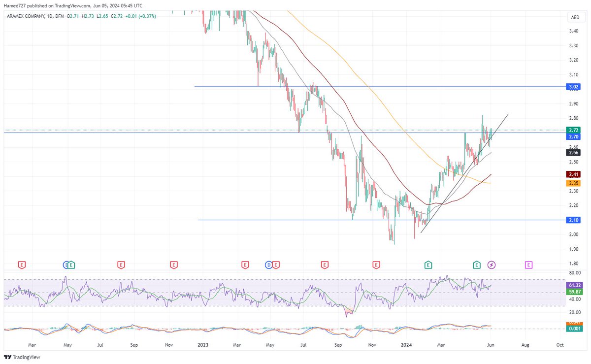Click the 80.00 RSI axis tick
This screenshot has width=591, height=364.
(x=575, y=272)
